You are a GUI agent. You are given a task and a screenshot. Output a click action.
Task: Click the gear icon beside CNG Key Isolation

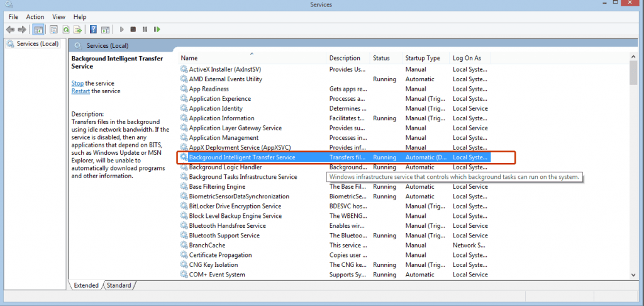click(x=184, y=265)
